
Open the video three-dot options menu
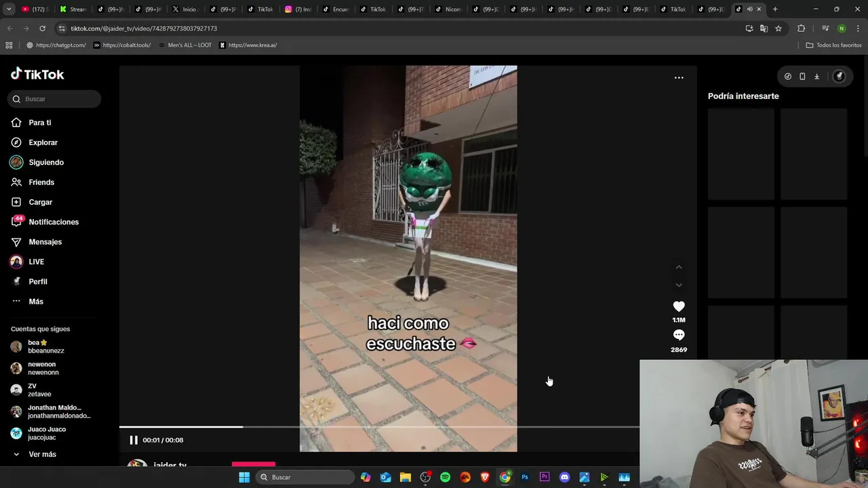click(x=679, y=78)
